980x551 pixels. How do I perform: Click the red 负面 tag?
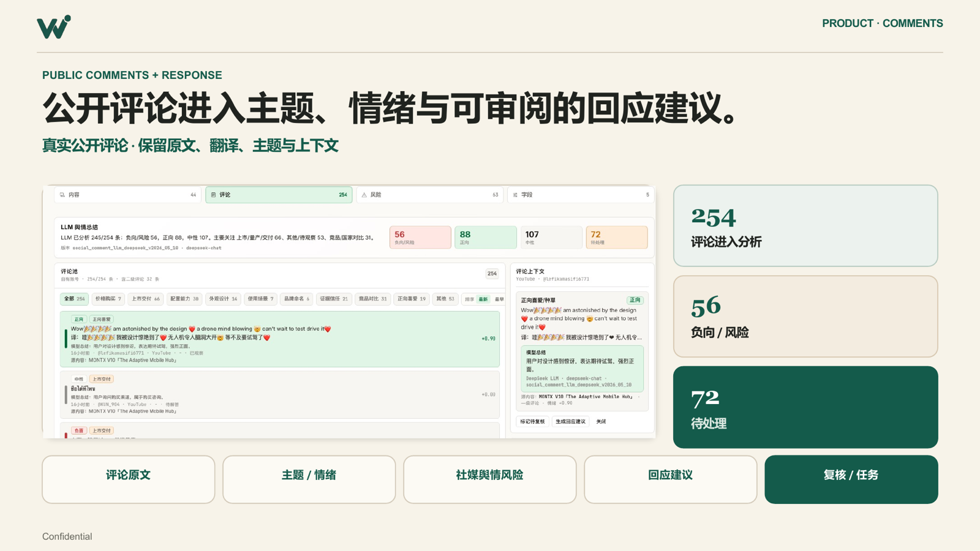point(78,430)
